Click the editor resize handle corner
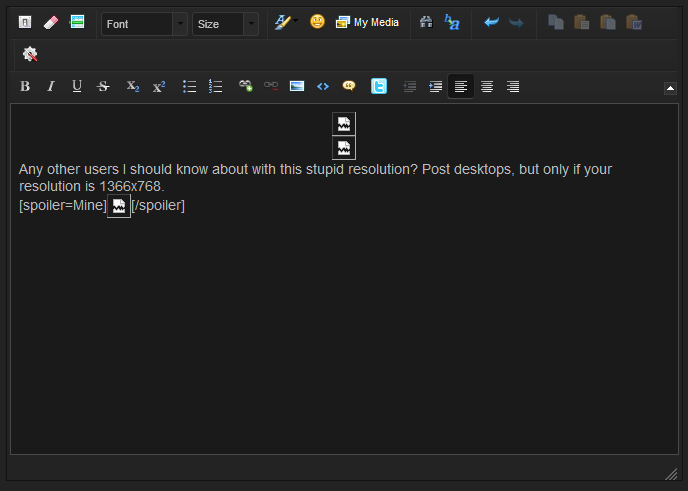The height and width of the screenshot is (491, 688). 671,474
